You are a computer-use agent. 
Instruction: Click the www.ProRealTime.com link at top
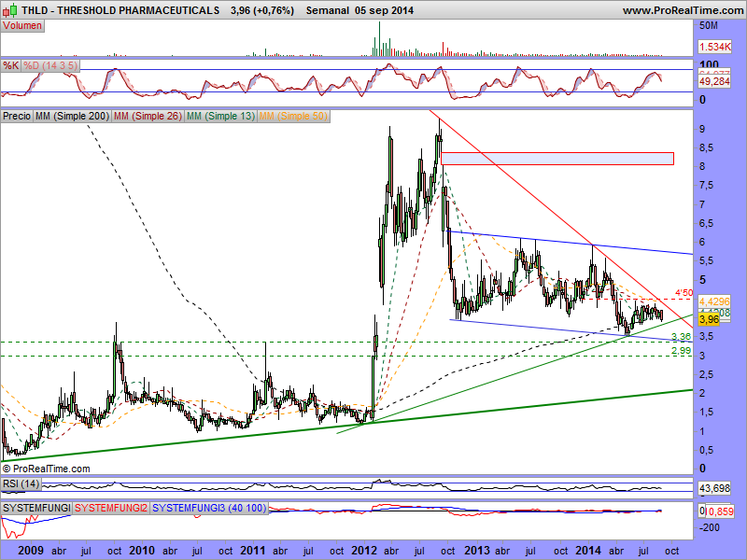pos(683,10)
